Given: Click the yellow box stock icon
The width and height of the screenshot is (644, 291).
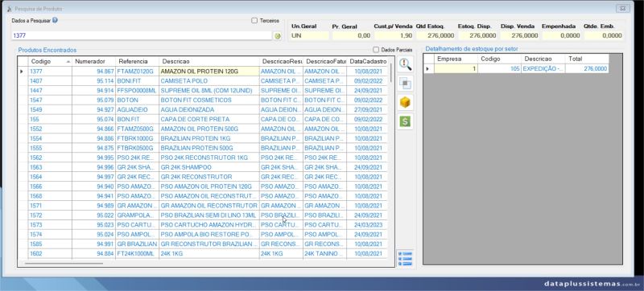Looking at the screenshot, I should pos(405,102).
